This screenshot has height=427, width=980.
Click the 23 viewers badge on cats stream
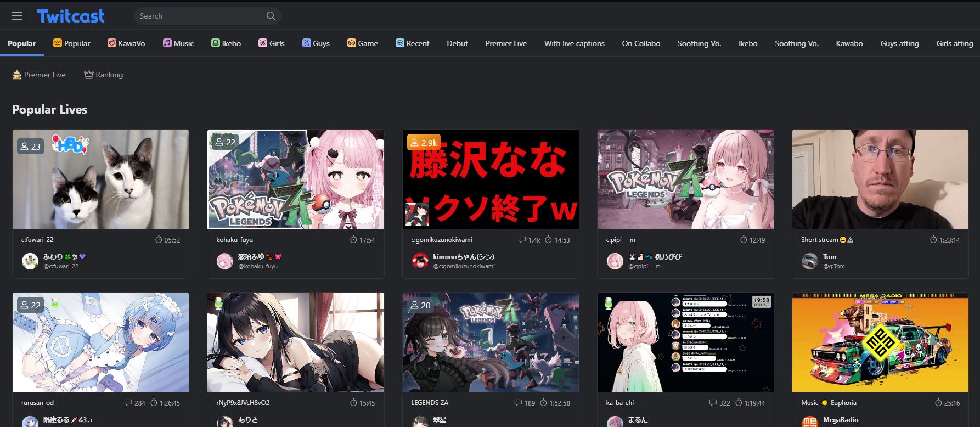(x=30, y=147)
